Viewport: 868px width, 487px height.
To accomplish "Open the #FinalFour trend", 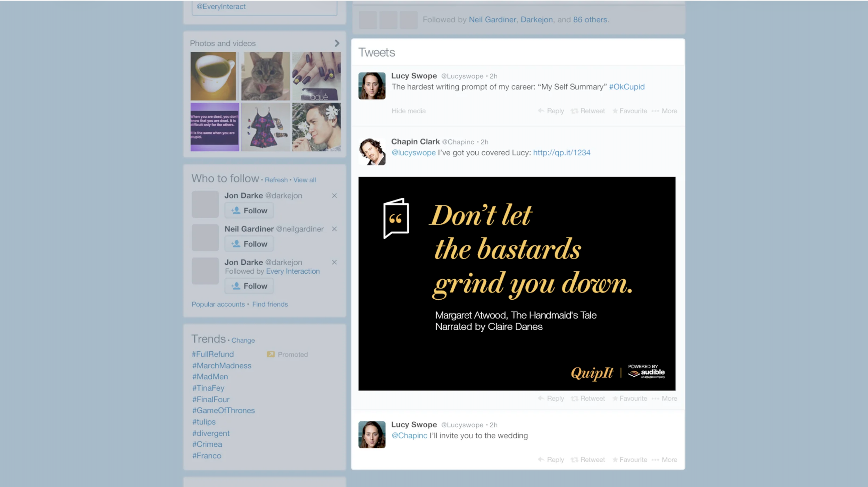I will (x=211, y=400).
